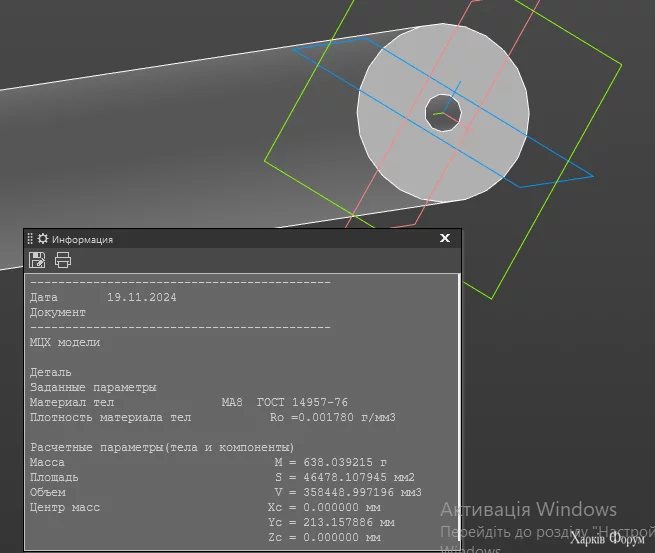Select the small center hole of the cylinder
This screenshot has height=553, width=655.
click(x=442, y=112)
